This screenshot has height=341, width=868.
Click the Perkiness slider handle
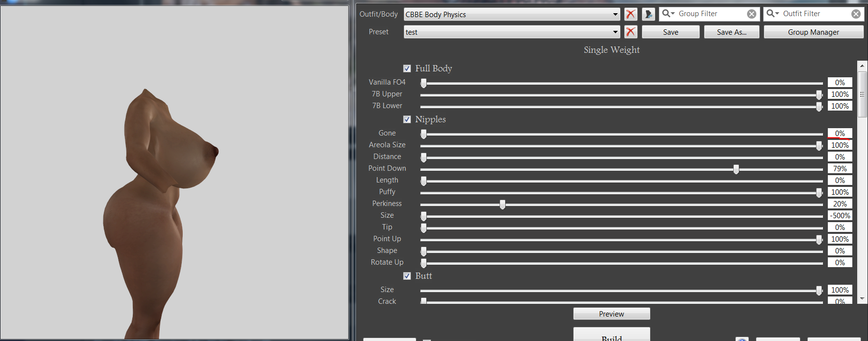pos(502,205)
